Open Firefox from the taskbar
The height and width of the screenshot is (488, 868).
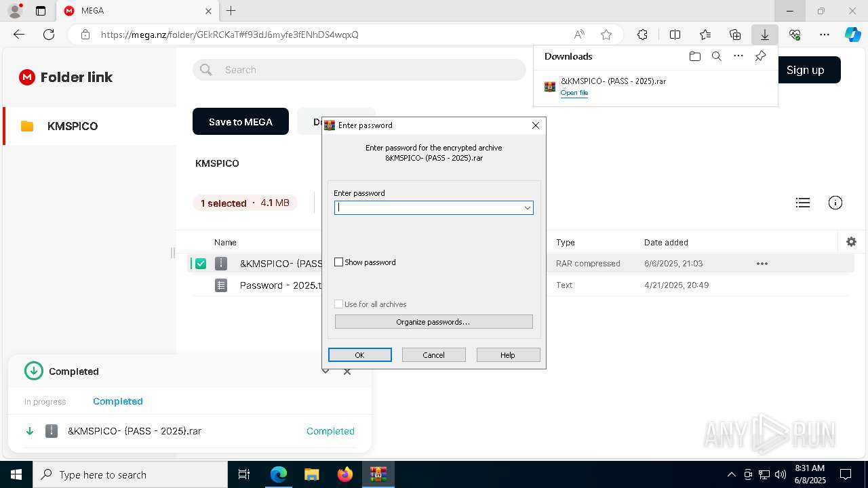tap(345, 474)
